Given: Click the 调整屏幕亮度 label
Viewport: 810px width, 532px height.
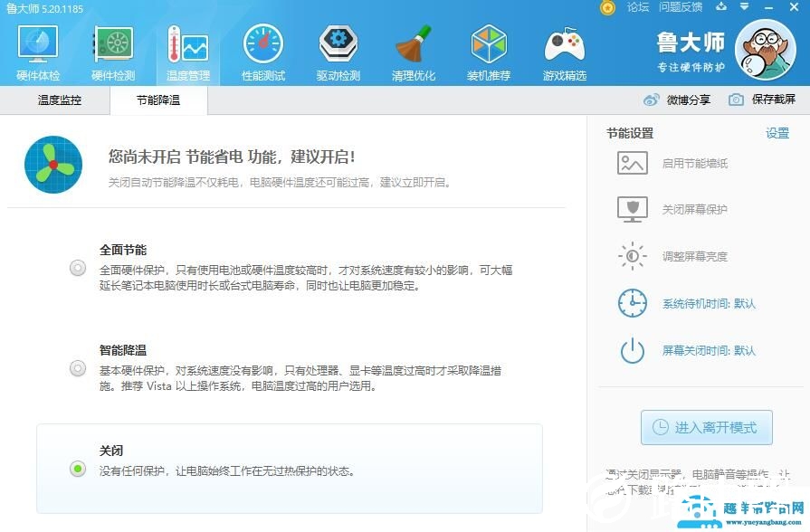Looking at the screenshot, I should pos(695,257).
